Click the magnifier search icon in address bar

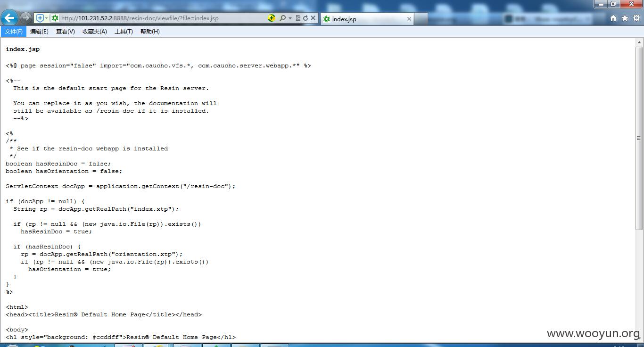point(282,18)
